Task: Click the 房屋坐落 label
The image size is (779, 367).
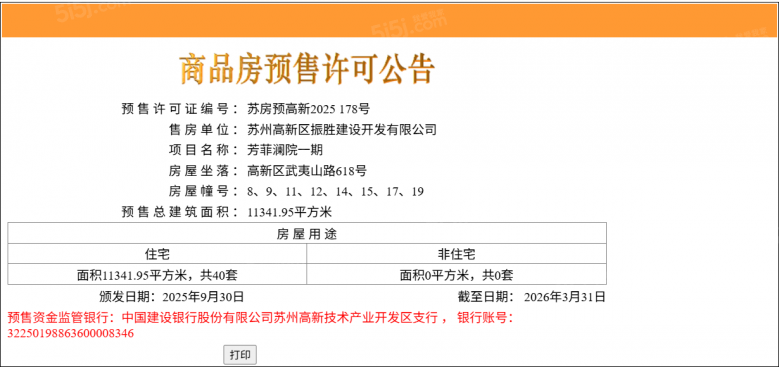Action: click(x=204, y=171)
